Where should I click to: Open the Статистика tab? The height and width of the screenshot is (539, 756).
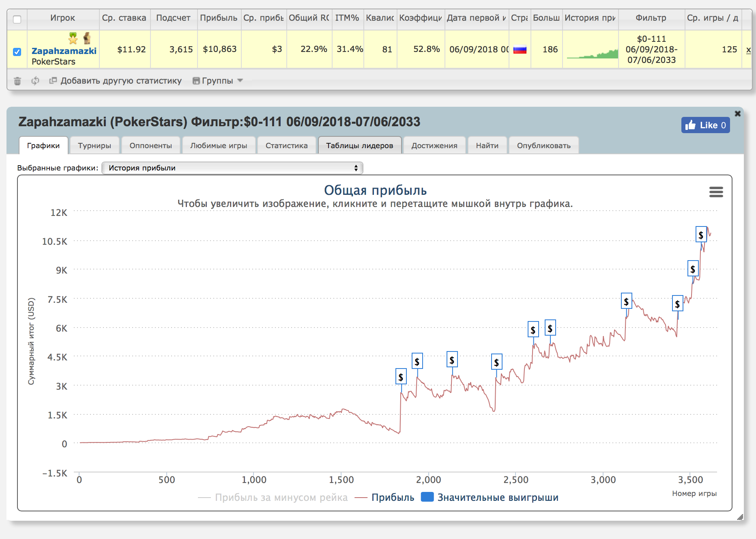(x=287, y=145)
